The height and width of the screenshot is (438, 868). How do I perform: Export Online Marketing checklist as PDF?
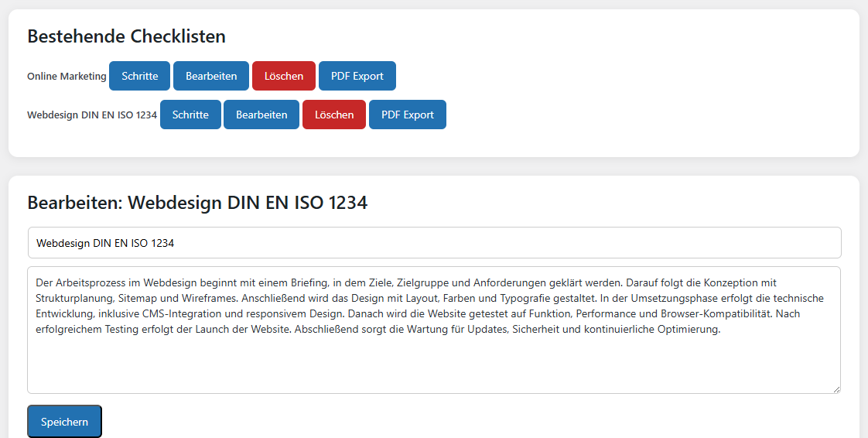pyautogui.click(x=357, y=76)
